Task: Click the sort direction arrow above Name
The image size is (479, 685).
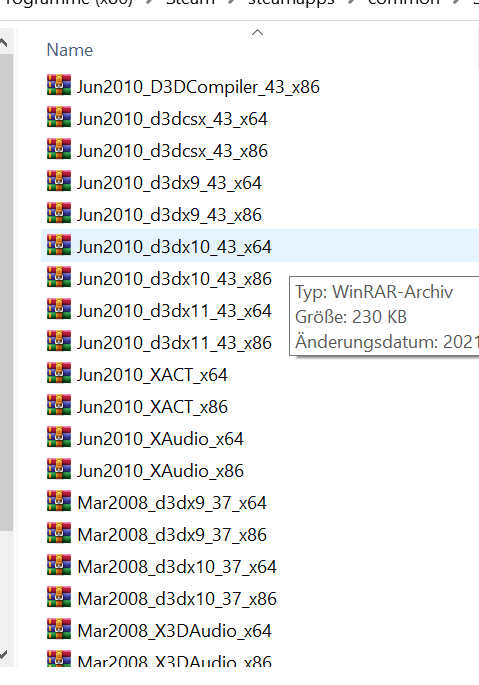Action: click(257, 32)
